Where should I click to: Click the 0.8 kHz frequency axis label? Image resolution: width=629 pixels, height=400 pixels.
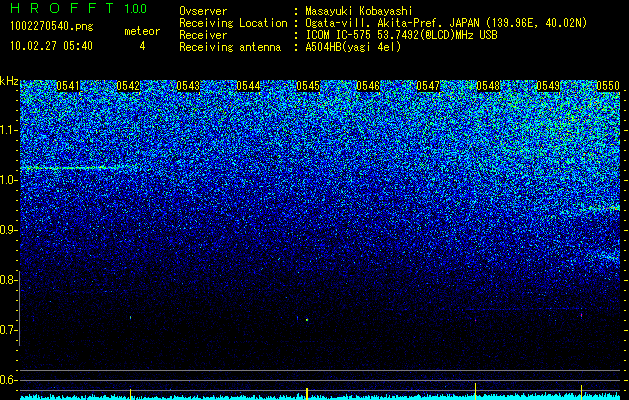[9, 280]
